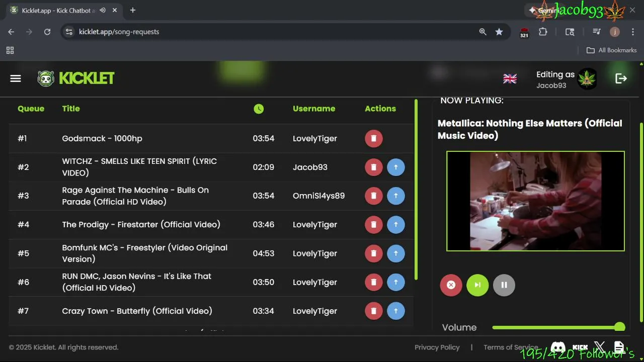Move Bomfunk MC's Freestyler up
Viewport: 644px width, 362px height.
point(396,253)
